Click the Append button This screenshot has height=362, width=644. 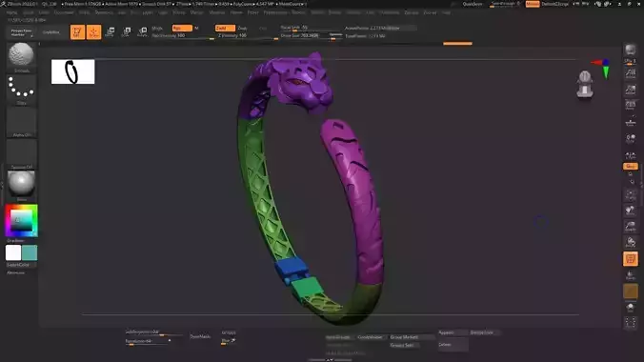pyautogui.click(x=453, y=332)
